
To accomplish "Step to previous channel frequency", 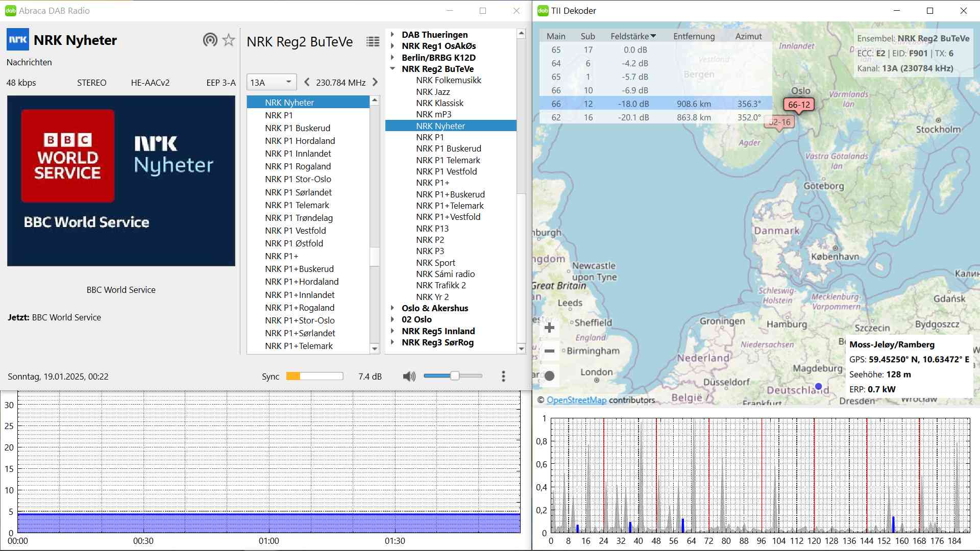I will point(307,82).
